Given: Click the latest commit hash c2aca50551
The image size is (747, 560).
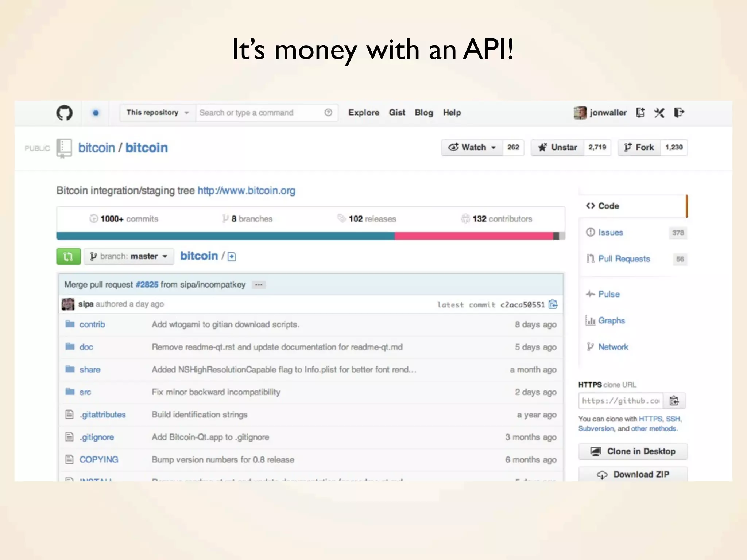Looking at the screenshot, I should (x=522, y=304).
